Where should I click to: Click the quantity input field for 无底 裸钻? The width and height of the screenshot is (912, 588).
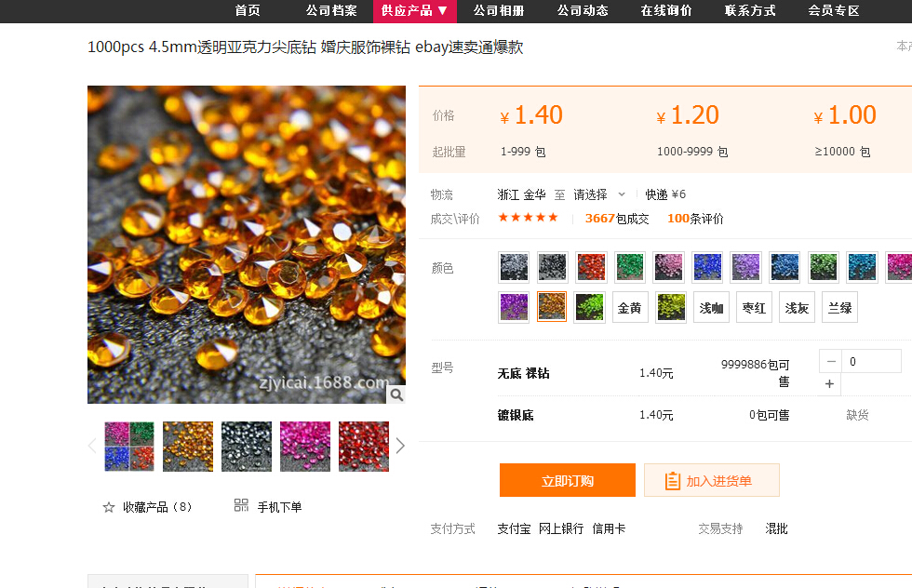click(871, 361)
